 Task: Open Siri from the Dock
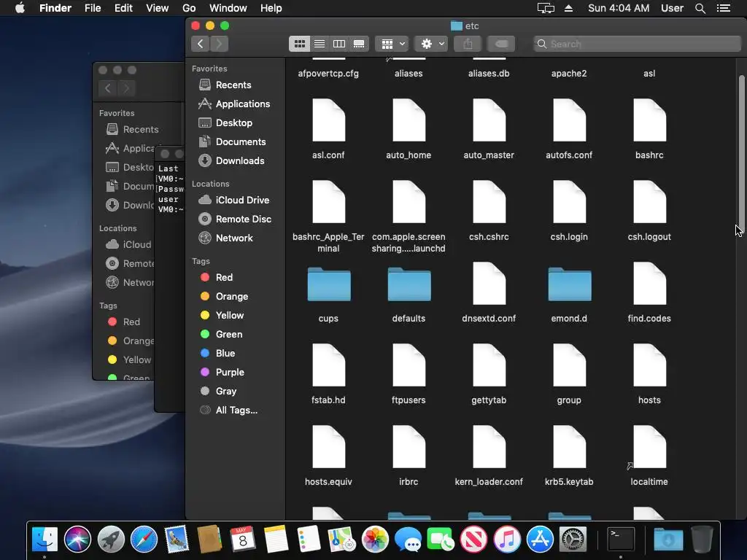[x=77, y=540]
